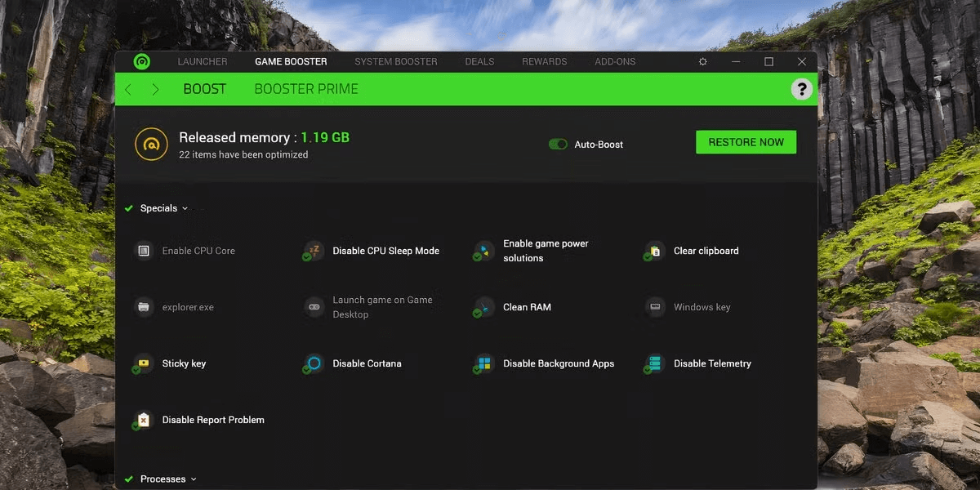Select the Clear clipboard icon
This screenshot has height=490, width=980.
point(654,251)
